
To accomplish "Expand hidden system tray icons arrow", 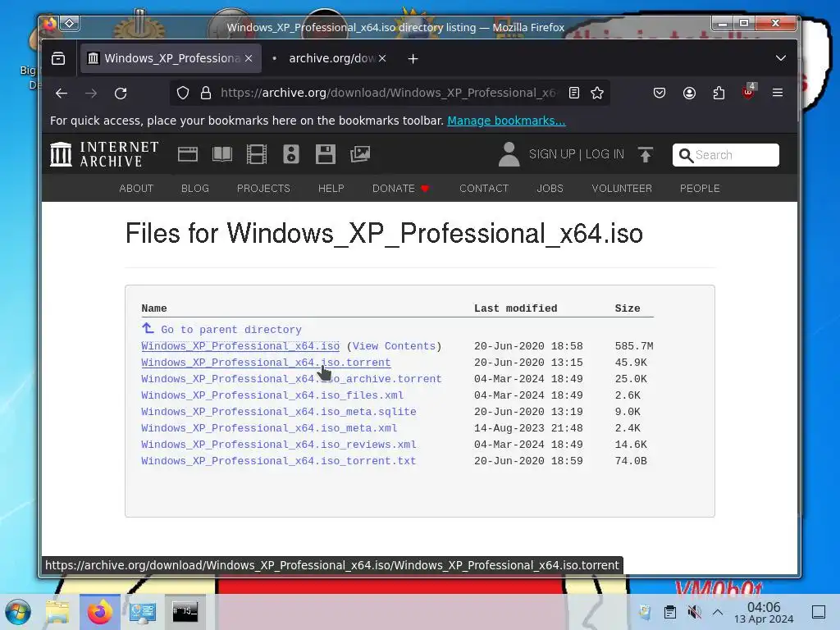I will coord(718,612).
